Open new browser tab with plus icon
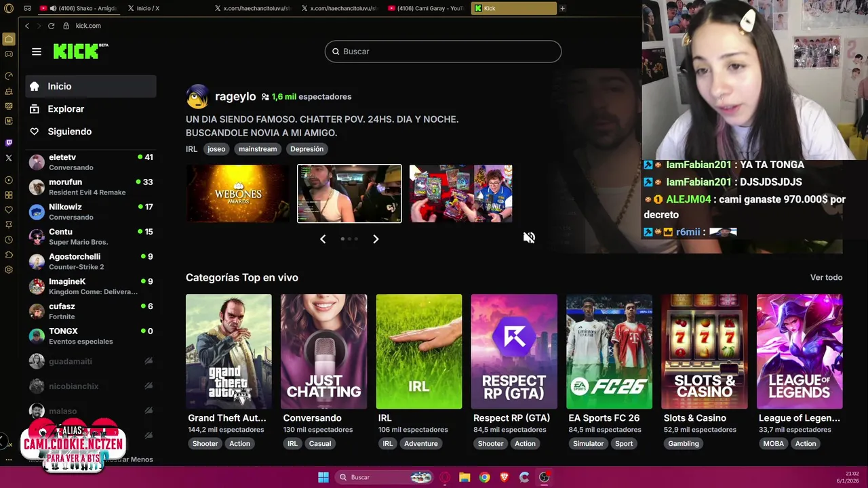This screenshot has width=868, height=488. click(x=562, y=8)
